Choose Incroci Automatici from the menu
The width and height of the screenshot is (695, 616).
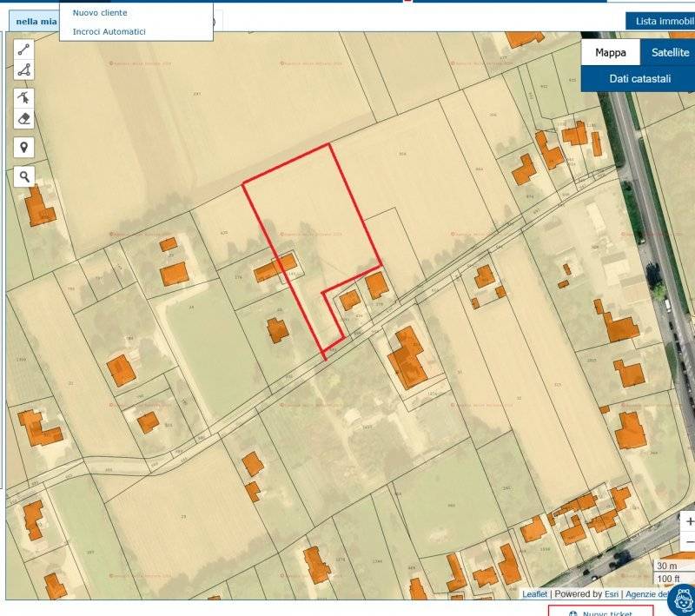coord(109,31)
